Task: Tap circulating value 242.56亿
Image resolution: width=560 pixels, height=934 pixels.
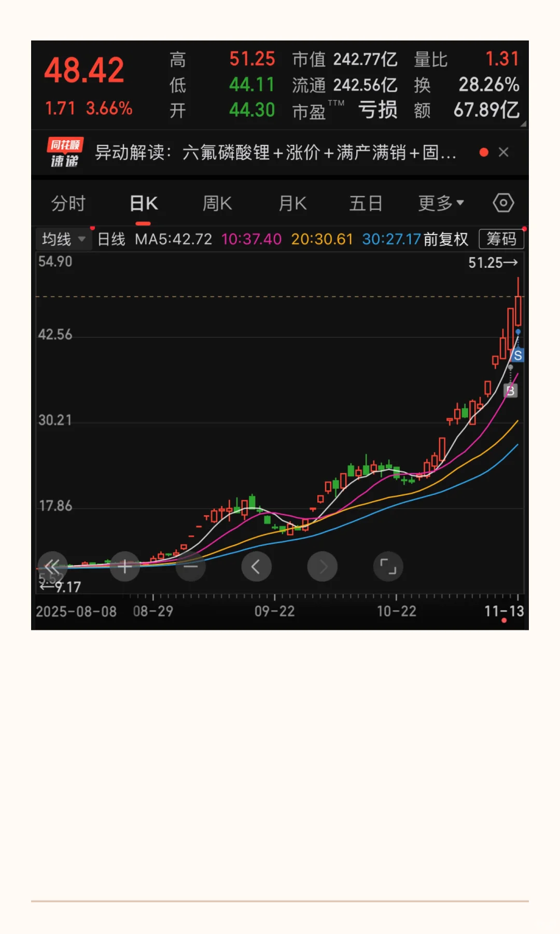Action: (365, 85)
